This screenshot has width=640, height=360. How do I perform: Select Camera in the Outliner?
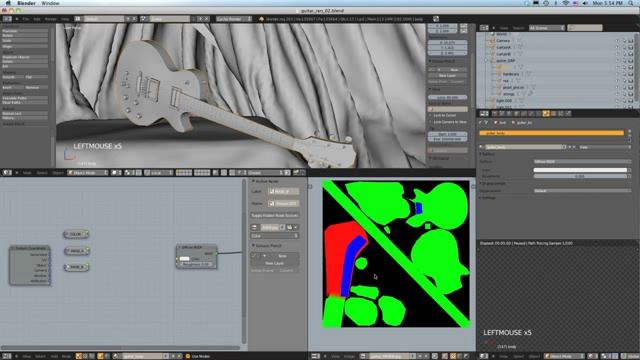coord(503,41)
